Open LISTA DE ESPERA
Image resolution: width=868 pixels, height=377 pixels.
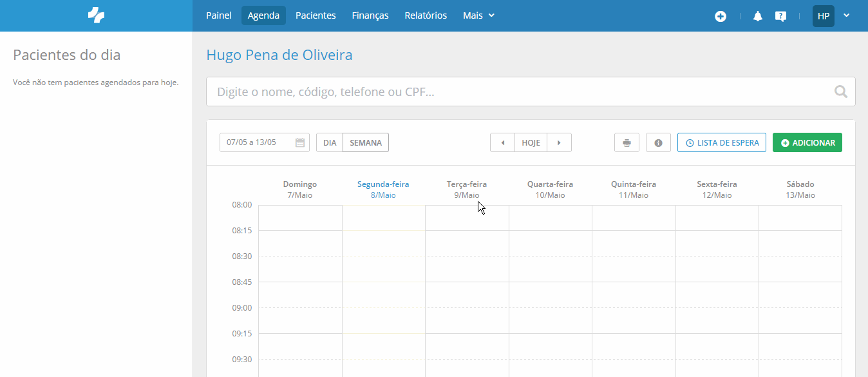721,142
